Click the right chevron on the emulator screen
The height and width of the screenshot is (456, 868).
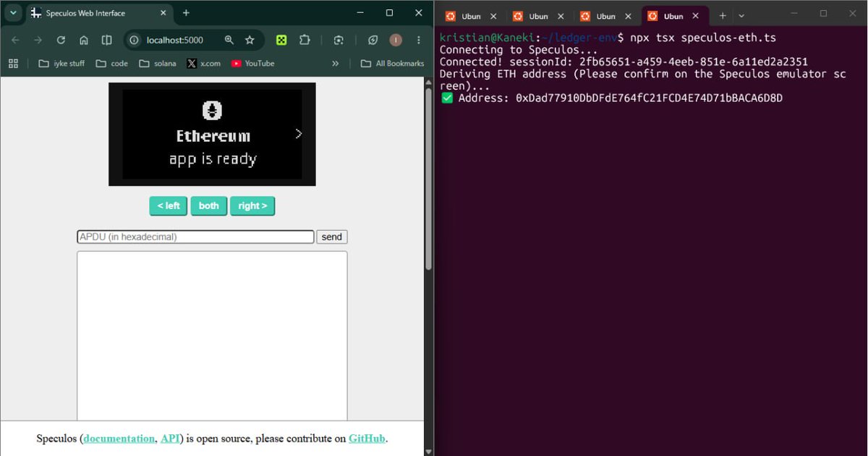299,133
